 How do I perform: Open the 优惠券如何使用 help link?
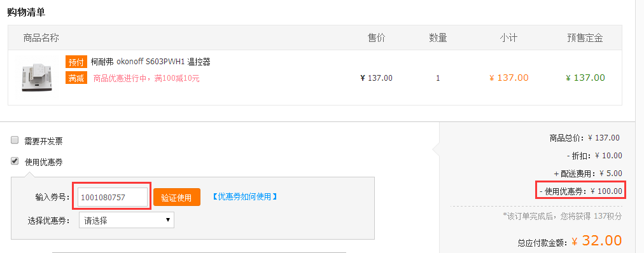tap(245, 197)
